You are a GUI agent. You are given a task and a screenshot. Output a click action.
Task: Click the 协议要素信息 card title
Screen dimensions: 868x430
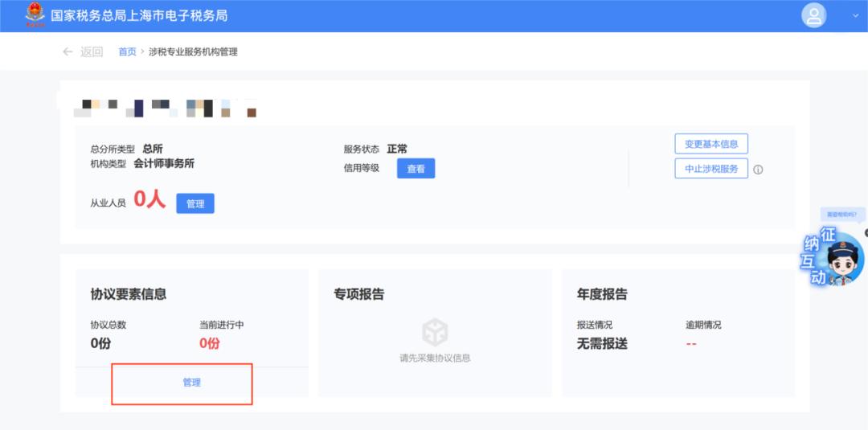pyautogui.click(x=129, y=294)
